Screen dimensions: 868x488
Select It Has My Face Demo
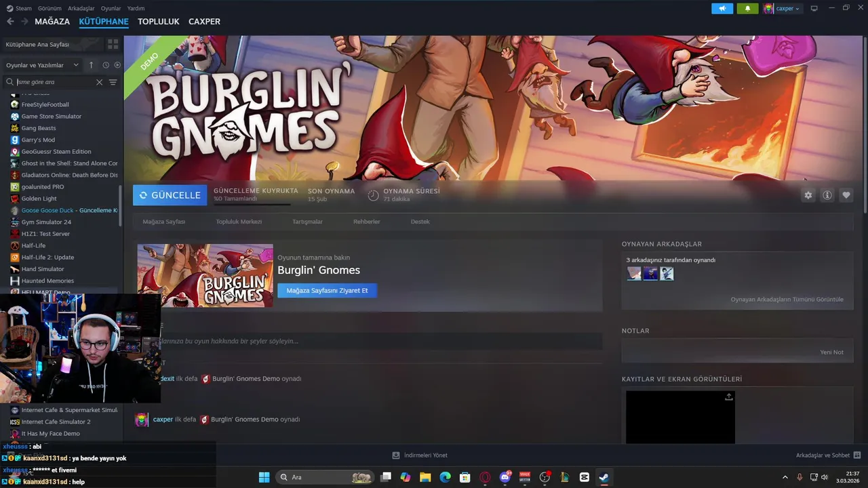coord(50,434)
